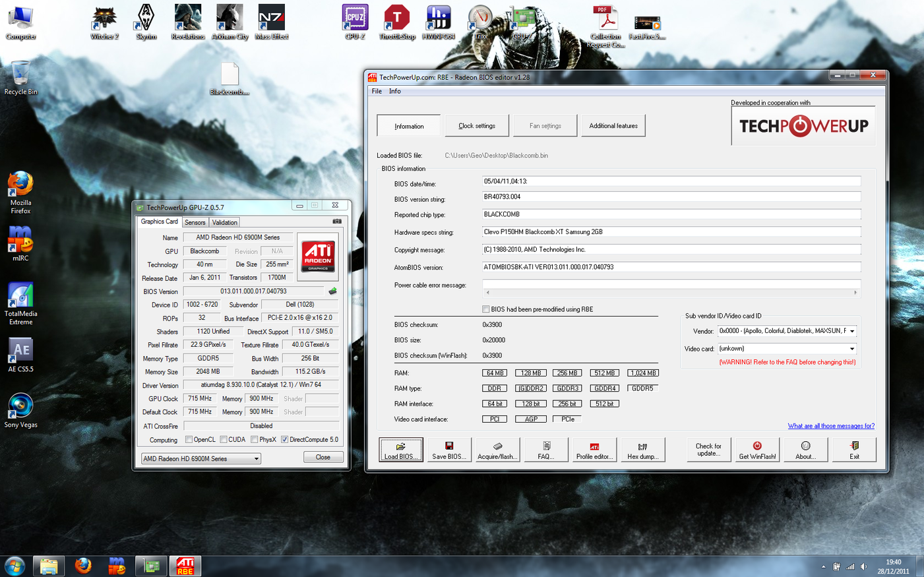924x577 pixels.
Task: Open the File menu in RBE
Action: click(x=377, y=91)
